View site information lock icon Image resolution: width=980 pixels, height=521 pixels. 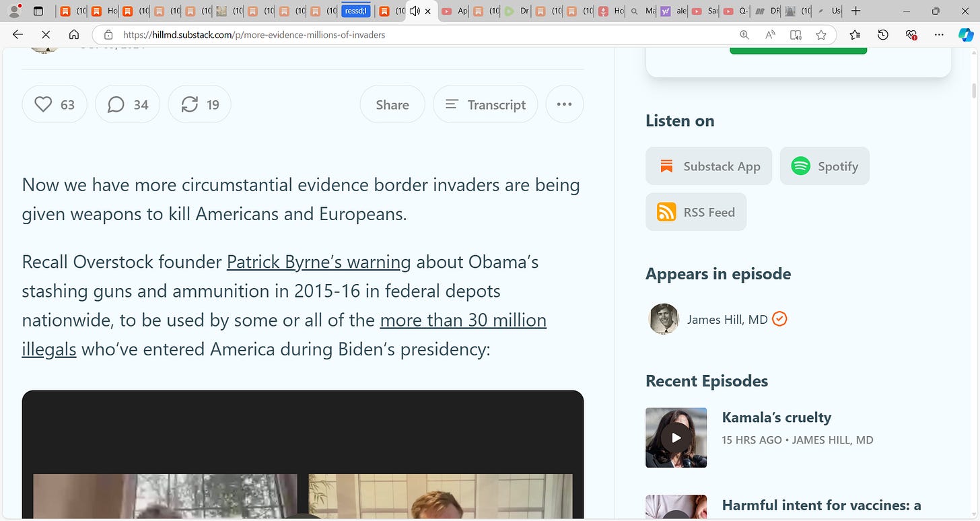pos(108,34)
